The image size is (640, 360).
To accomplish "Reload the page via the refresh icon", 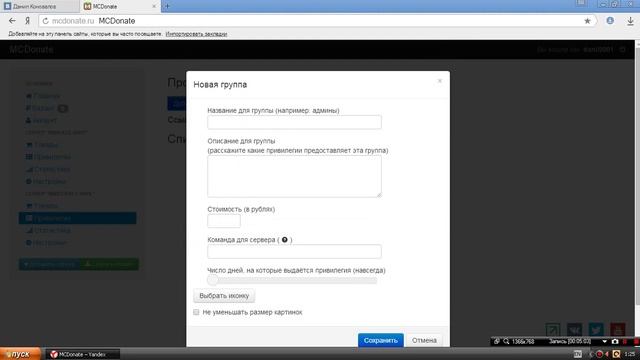I will pyautogui.click(x=45, y=21).
